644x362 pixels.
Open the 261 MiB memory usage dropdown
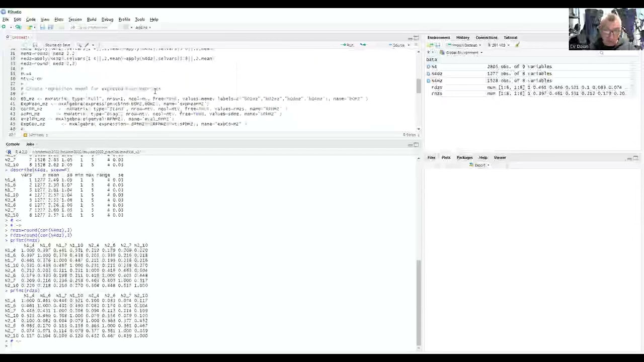pos(500,45)
